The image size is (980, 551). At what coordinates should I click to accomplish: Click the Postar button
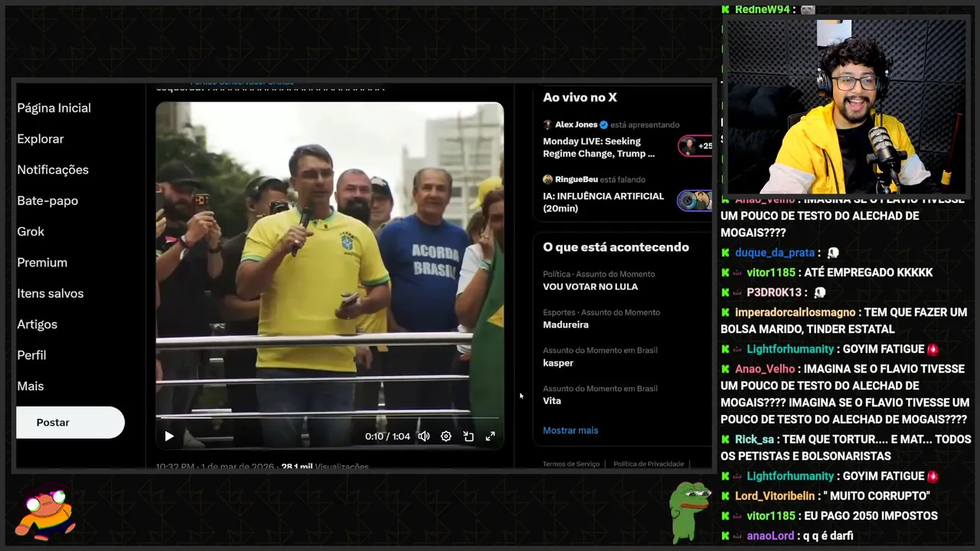click(x=70, y=422)
